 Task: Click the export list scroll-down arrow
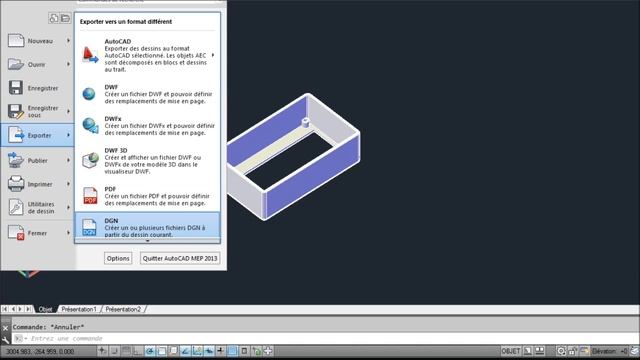147,241
